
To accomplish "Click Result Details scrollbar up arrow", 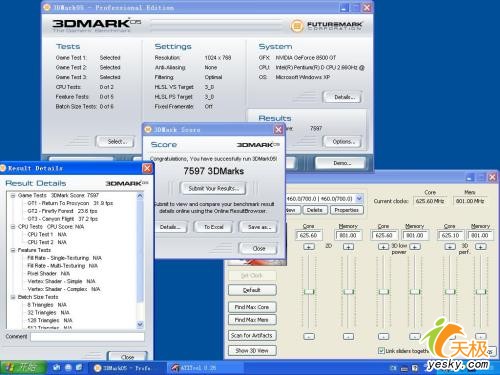I will (140, 196).
